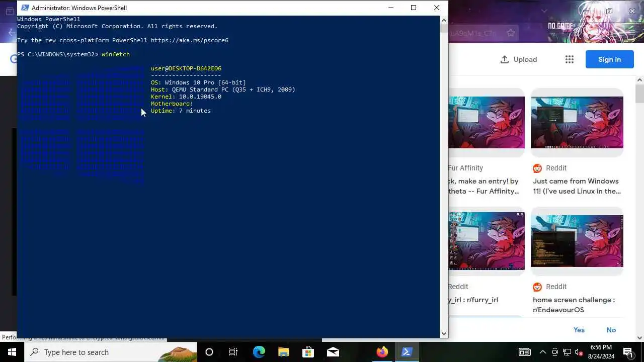Click the Upload button in the browser

[x=519, y=59]
